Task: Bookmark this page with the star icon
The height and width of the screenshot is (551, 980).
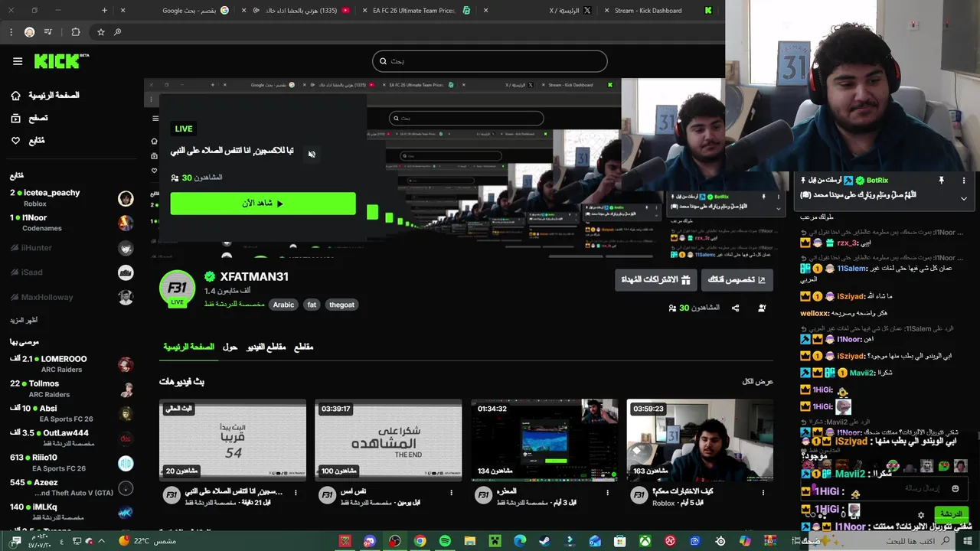Action: coord(100,32)
